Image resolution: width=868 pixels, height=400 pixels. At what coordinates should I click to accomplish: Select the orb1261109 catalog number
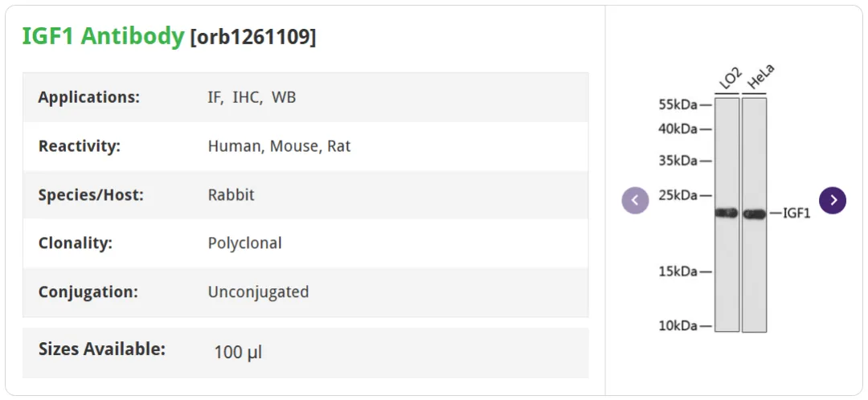coord(253,37)
